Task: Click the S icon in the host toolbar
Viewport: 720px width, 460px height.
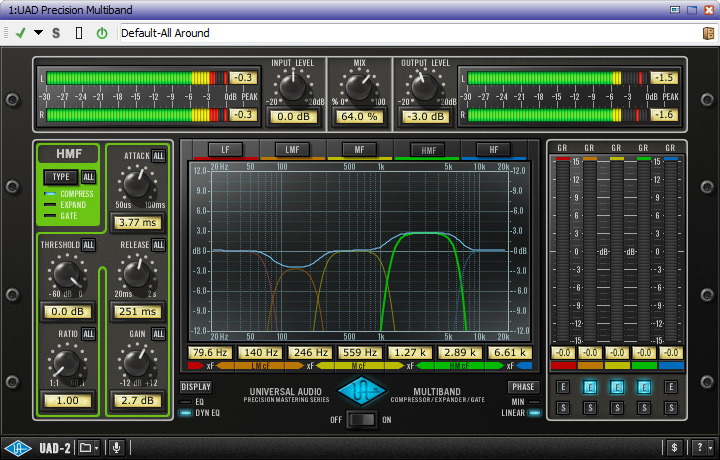Action: (56, 33)
